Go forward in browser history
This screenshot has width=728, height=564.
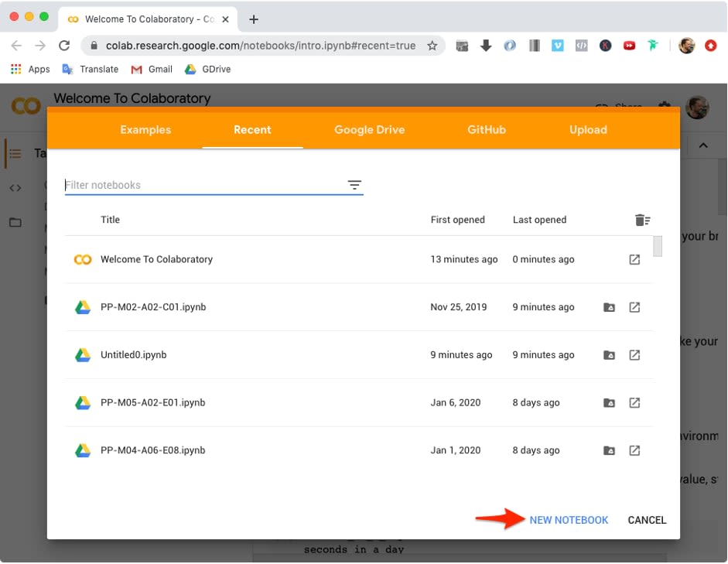click(40, 46)
